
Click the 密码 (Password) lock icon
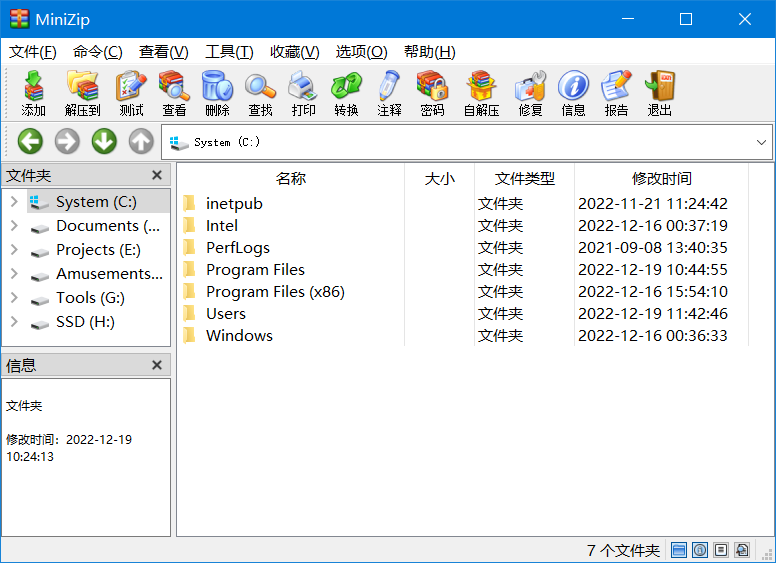433,94
